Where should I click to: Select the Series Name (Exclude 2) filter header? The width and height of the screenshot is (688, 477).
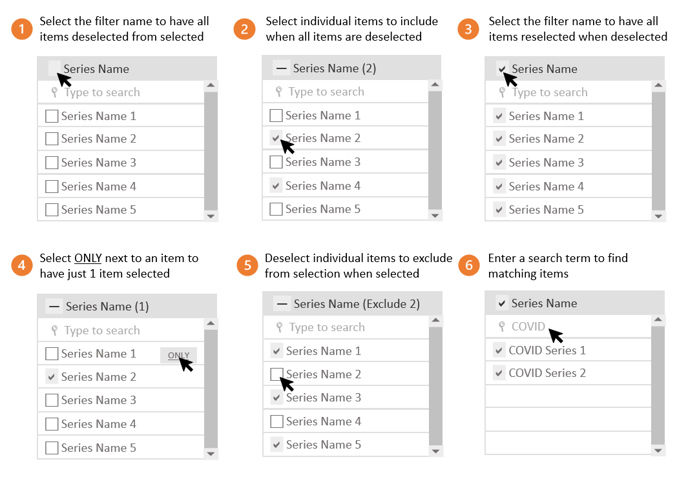pyautogui.click(x=356, y=304)
